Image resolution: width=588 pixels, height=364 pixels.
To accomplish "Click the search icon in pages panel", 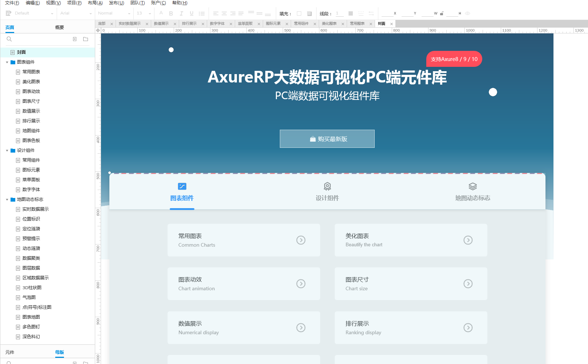I will tap(9, 39).
